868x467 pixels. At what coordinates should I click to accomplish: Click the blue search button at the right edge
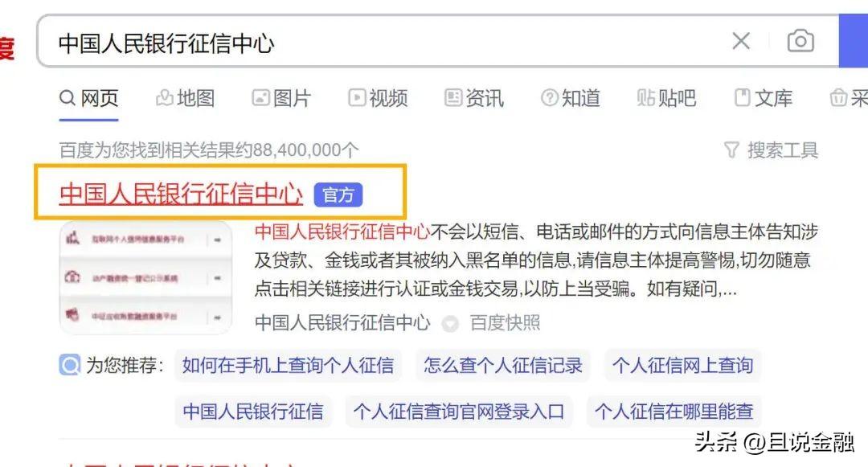[x=854, y=41]
